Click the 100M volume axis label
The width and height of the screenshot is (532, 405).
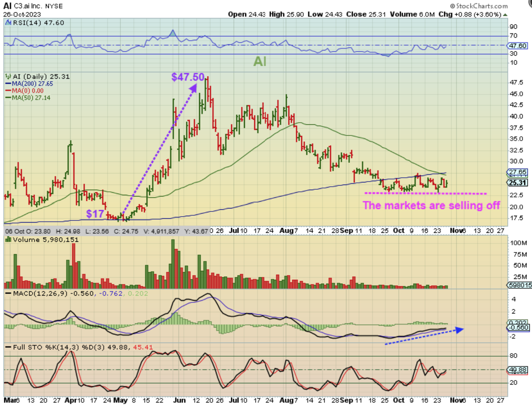click(518, 243)
